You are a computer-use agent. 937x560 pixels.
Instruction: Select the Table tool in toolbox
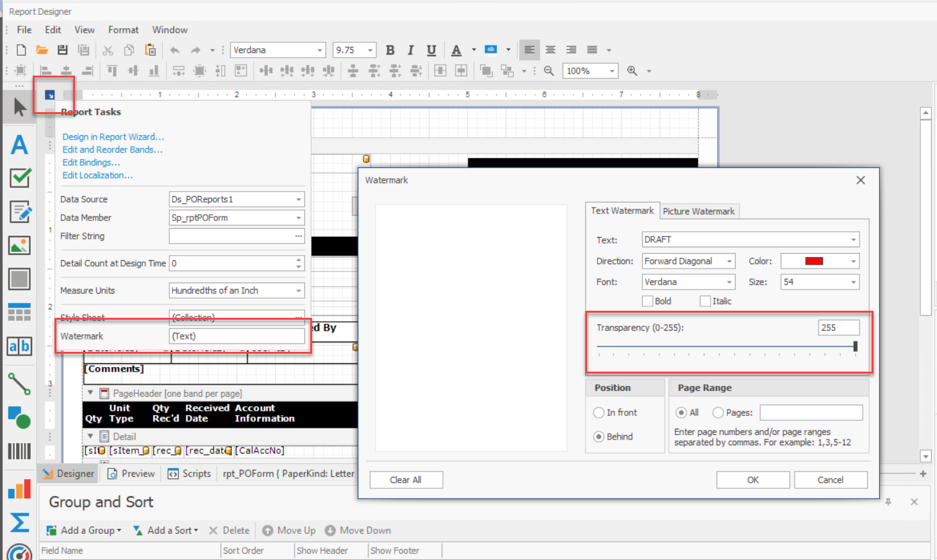click(19, 312)
